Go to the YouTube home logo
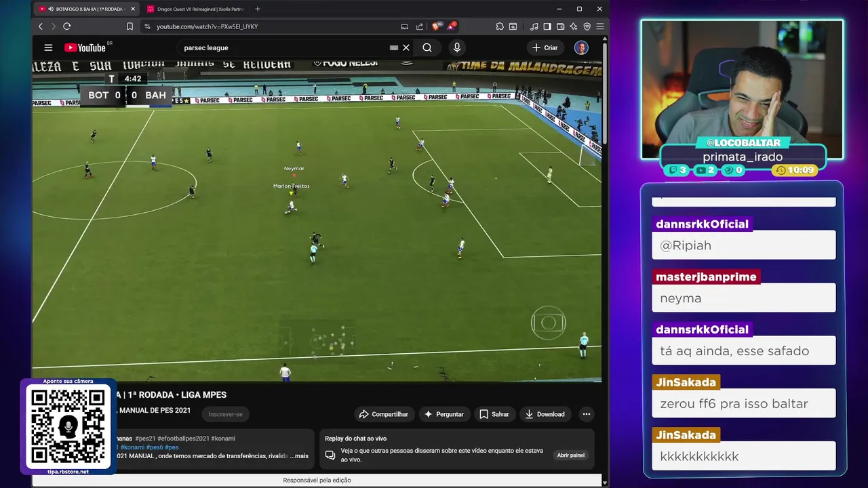Screen dimensions: 868x488 pos(85,47)
